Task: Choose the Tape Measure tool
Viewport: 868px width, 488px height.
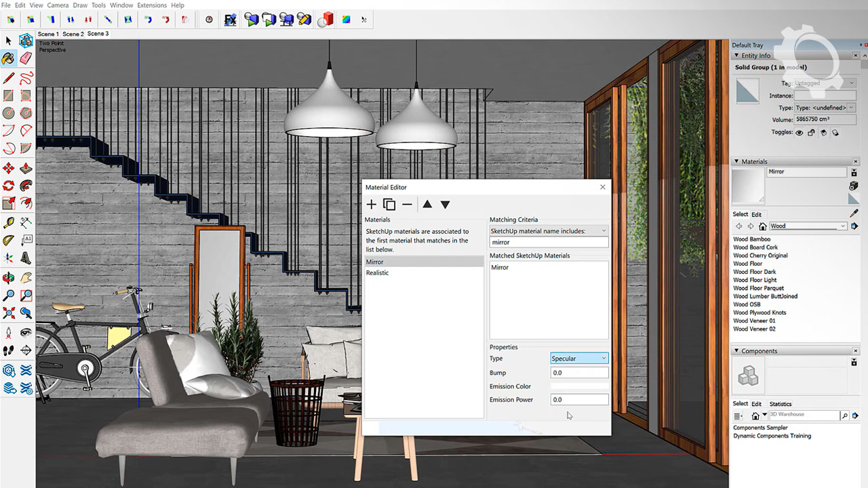Action: (x=9, y=222)
